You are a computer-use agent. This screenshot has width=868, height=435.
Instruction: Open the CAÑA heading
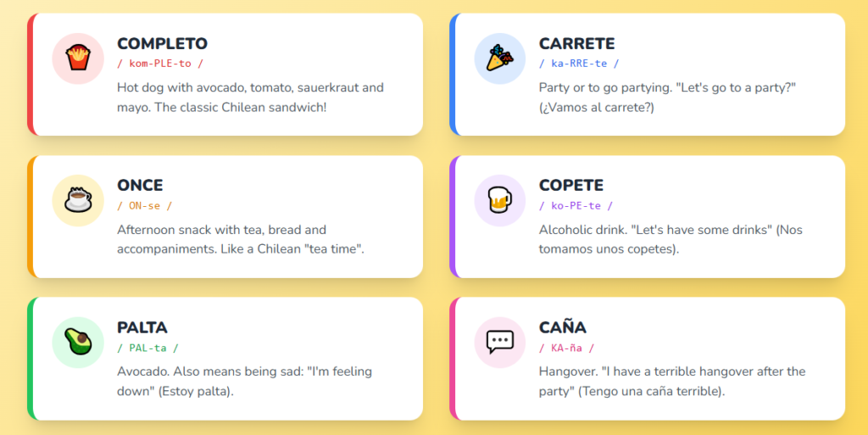(x=563, y=327)
